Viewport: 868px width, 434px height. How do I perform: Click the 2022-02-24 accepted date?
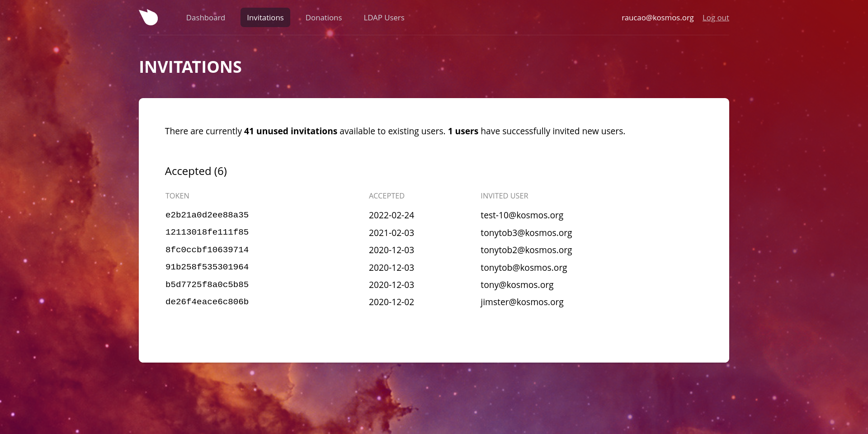click(391, 215)
